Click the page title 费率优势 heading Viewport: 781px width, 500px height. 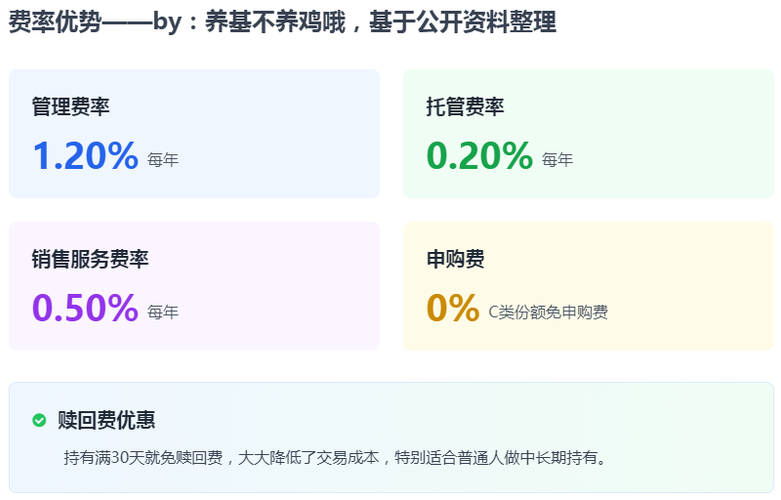(282, 23)
